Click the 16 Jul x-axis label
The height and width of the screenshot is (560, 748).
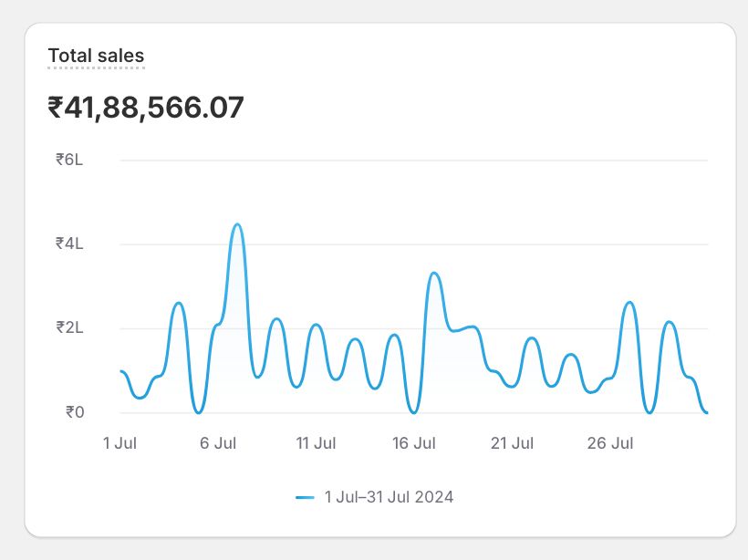[x=413, y=444]
